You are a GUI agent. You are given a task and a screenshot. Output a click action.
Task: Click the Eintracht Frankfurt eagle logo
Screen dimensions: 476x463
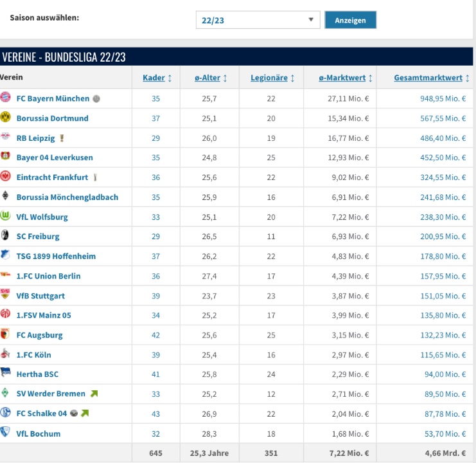point(6,177)
